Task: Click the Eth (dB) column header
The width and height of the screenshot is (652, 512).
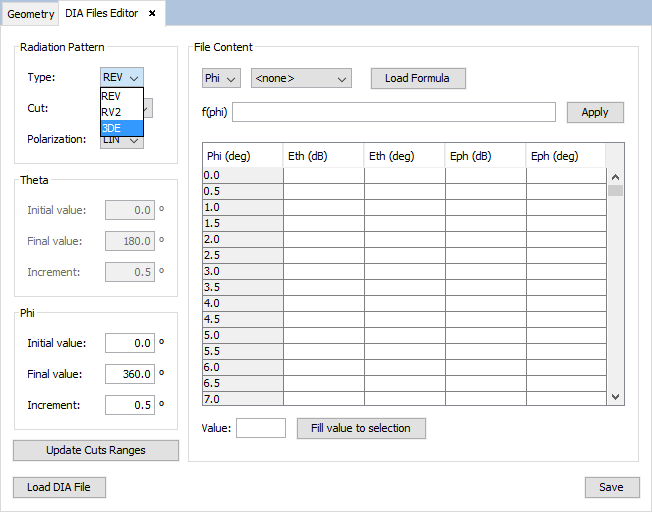Action: (x=323, y=156)
